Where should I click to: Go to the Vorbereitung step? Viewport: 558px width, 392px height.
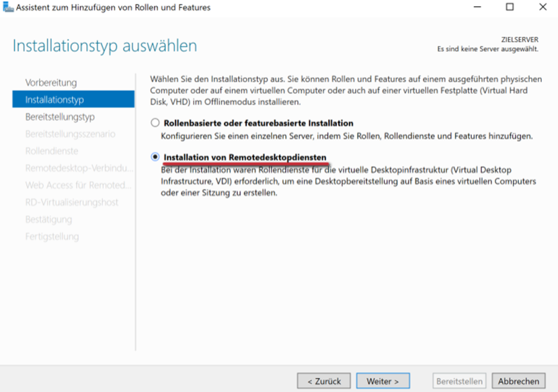[x=51, y=82]
